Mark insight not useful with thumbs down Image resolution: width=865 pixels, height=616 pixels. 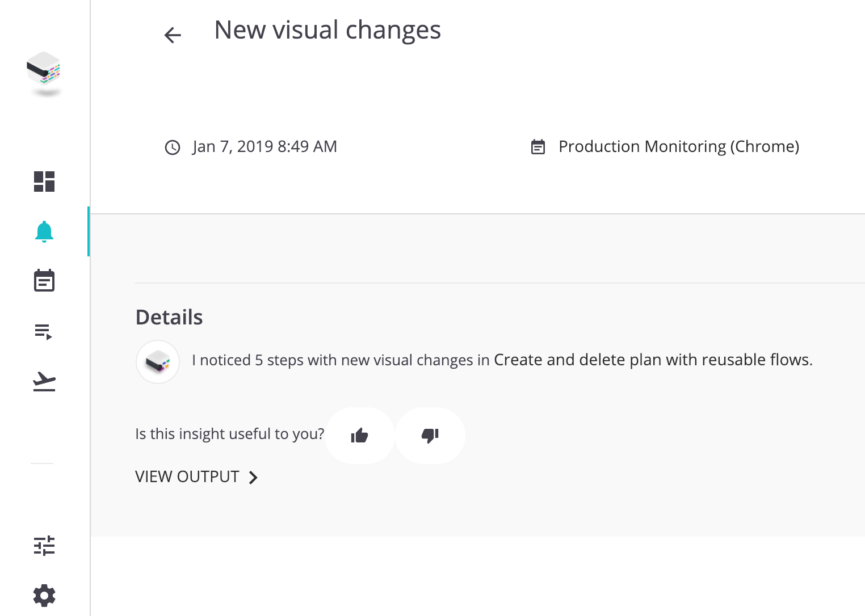click(x=430, y=436)
